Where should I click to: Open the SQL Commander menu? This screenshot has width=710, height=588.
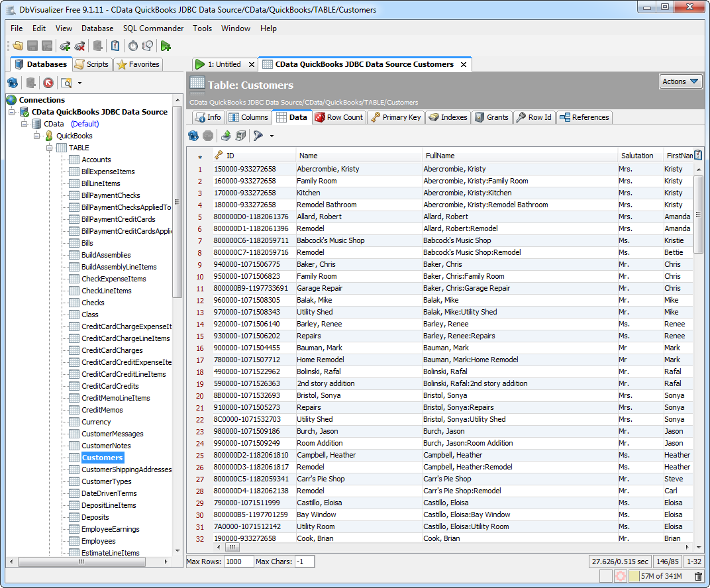(x=153, y=28)
